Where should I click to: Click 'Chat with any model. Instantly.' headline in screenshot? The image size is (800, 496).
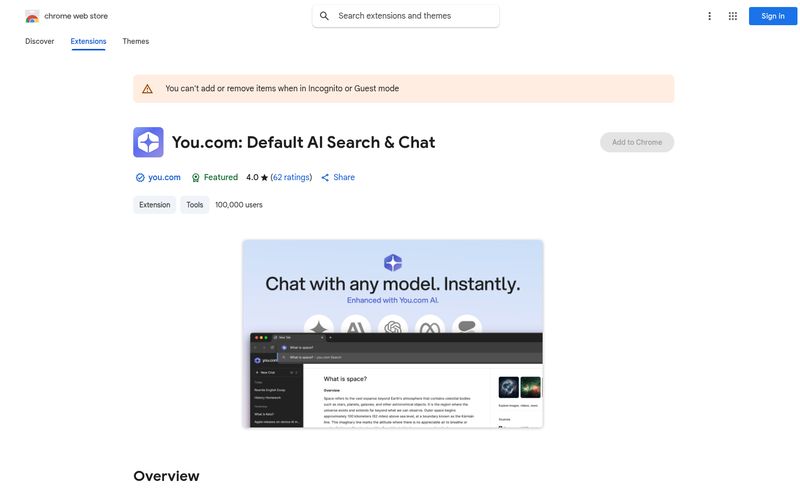(393, 284)
